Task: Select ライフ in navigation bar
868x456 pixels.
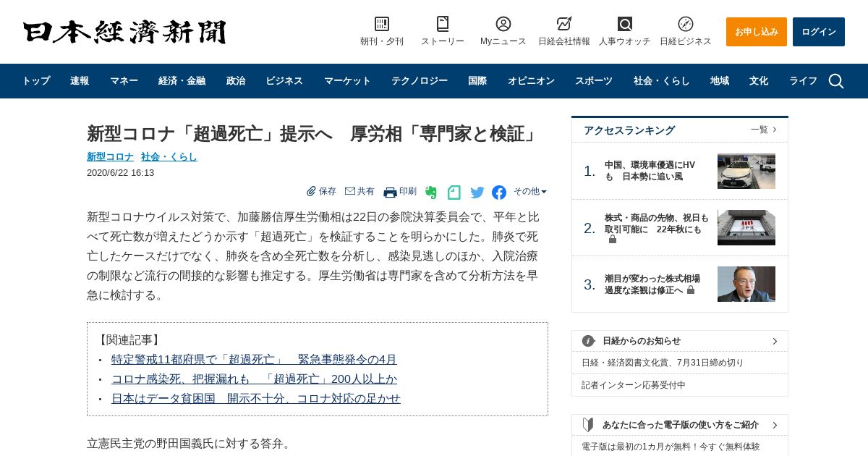Action: (803, 81)
